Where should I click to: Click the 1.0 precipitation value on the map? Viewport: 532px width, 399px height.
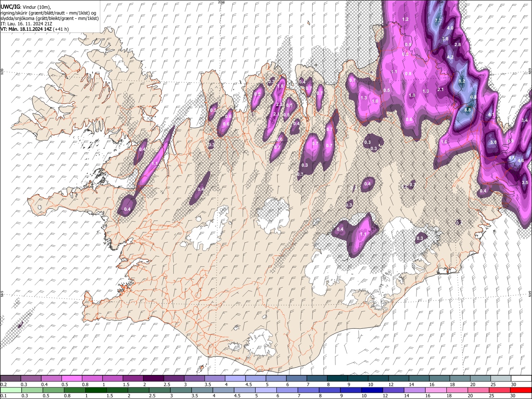(x=375, y=101)
